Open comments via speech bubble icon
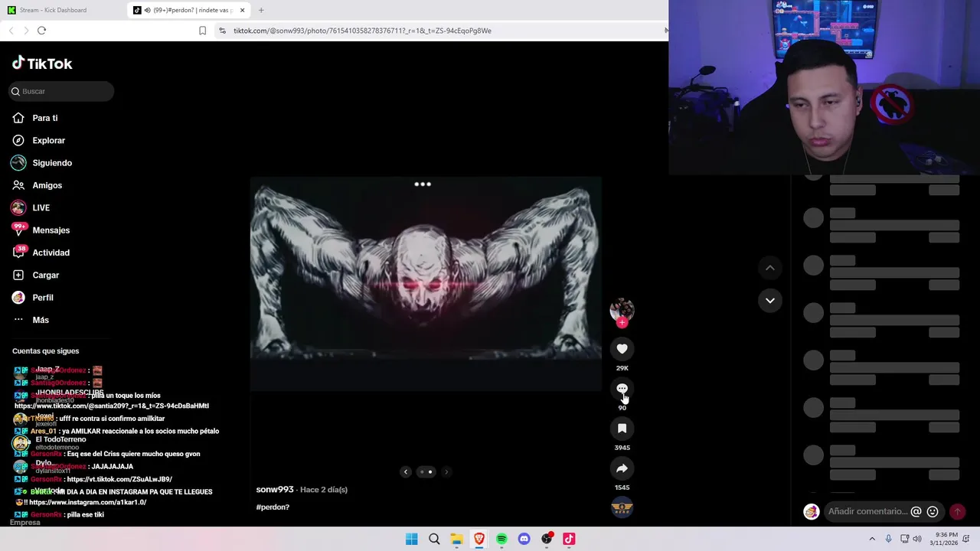 pos(622,389)
